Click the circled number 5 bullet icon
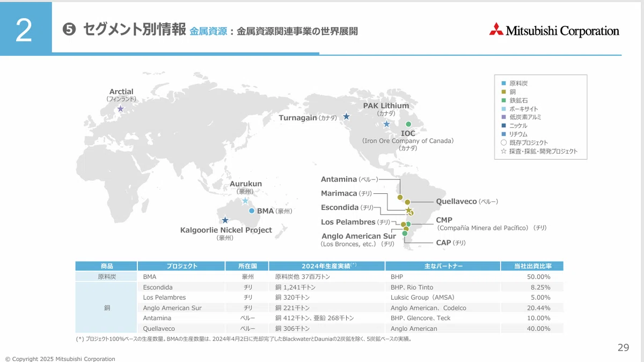This screenshot has height=362, width=644. pyautogui.click(x=69, y=30)
